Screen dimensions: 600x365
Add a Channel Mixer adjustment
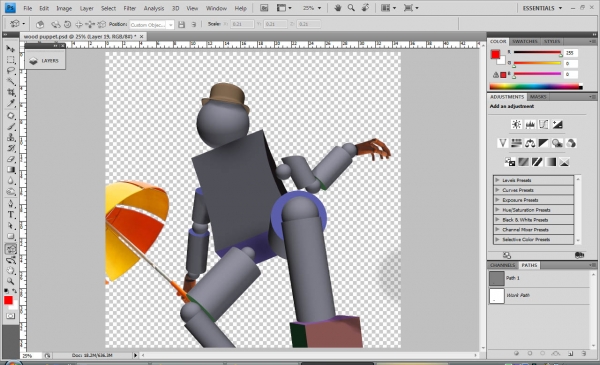571,143
